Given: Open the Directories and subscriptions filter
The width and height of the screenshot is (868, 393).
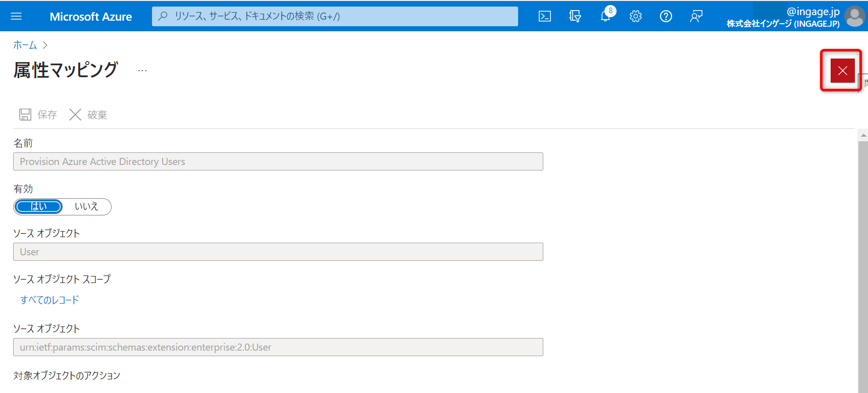Looking at the screenshot, I should pyautogui.click(x=575, y=16).
